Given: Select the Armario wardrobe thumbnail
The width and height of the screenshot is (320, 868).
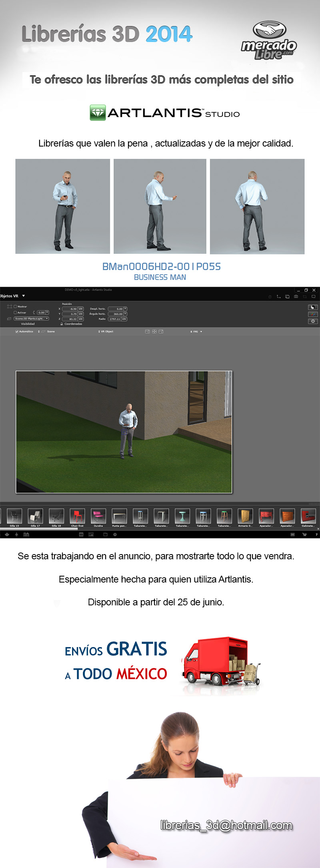Looking at the screenshot, I should point(245,516).
